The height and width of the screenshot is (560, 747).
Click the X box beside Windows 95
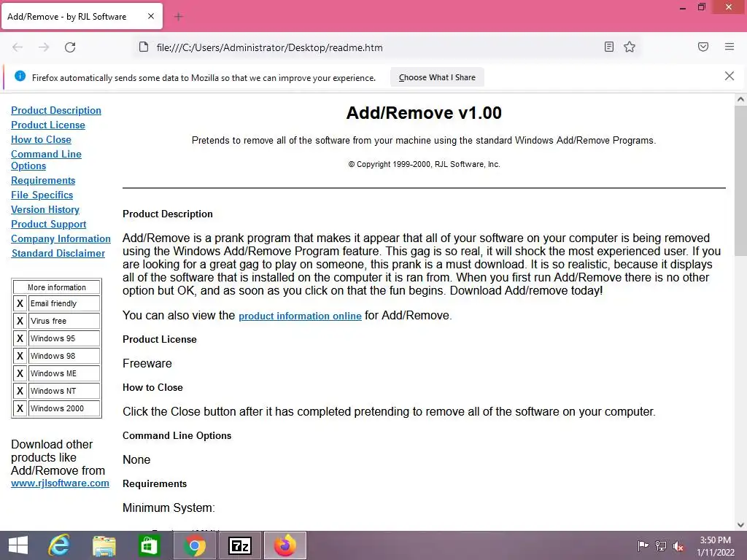point(20,338)
